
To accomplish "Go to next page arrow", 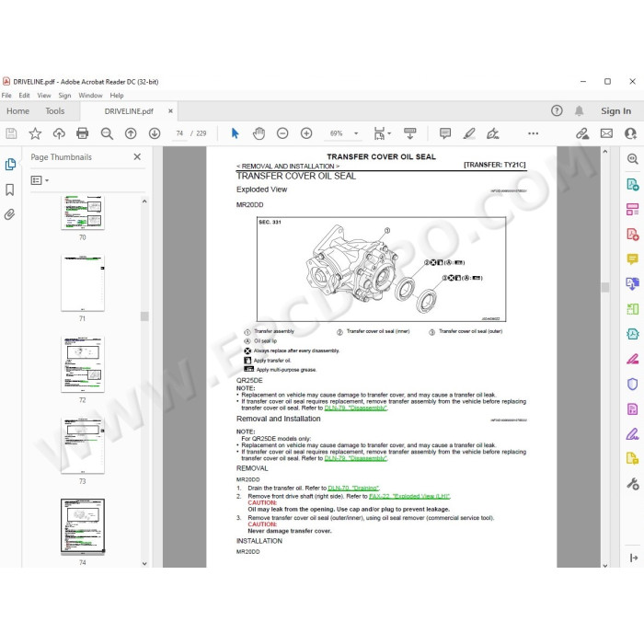I will (x=155, y=133).
